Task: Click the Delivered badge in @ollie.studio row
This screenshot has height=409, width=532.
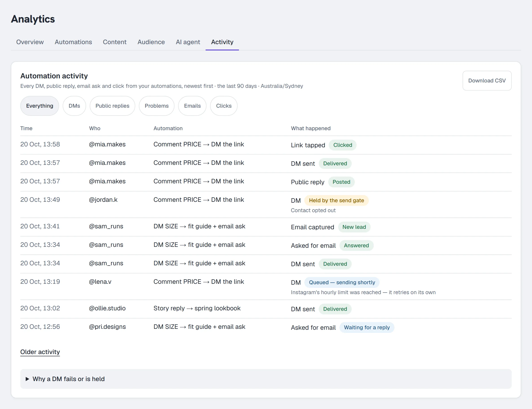Action: coord(335,309)
